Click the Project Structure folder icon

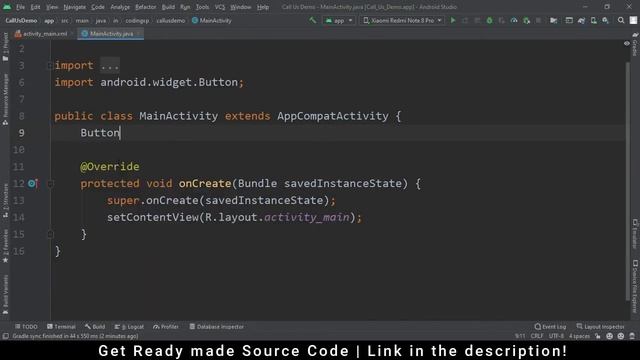coord(553,20)
